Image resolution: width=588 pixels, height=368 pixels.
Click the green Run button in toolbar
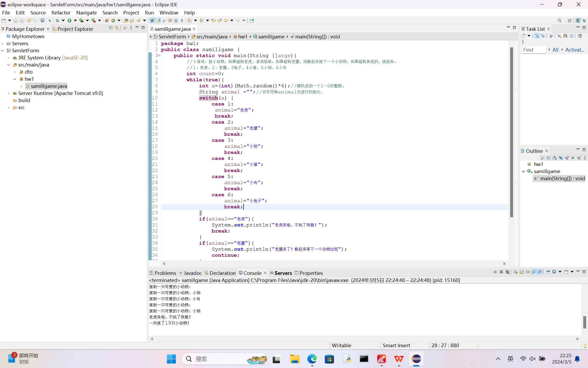point(69,21)
